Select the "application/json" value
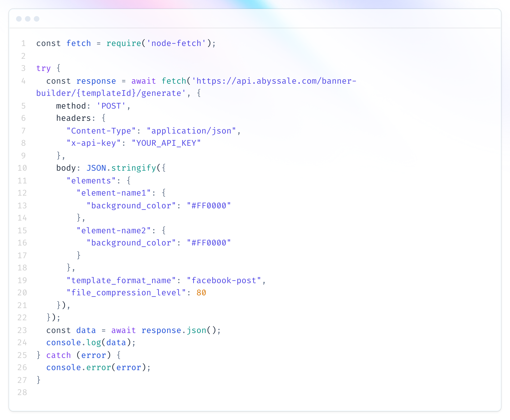This screenshot has height=420, width=510. [191, 131]
